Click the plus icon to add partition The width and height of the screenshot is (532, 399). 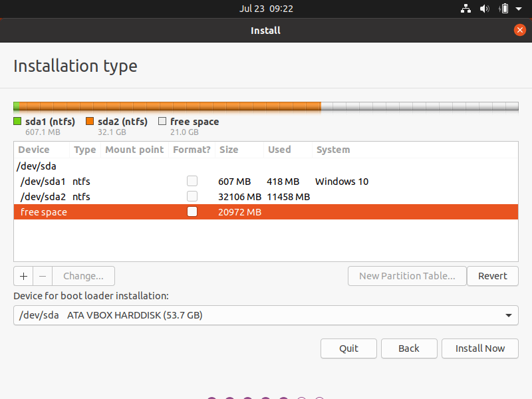click(x=23, y=276)
